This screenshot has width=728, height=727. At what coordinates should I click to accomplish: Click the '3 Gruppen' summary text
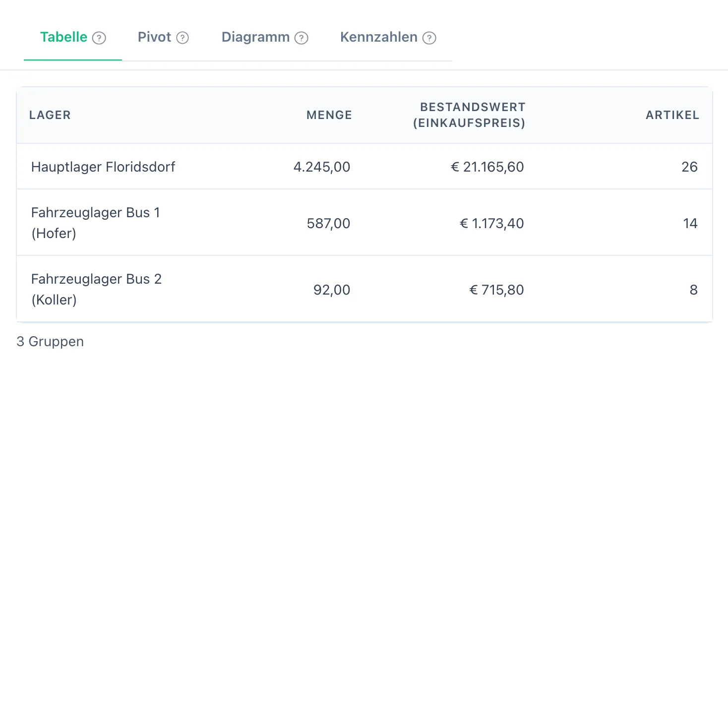[x=50, y=342]
